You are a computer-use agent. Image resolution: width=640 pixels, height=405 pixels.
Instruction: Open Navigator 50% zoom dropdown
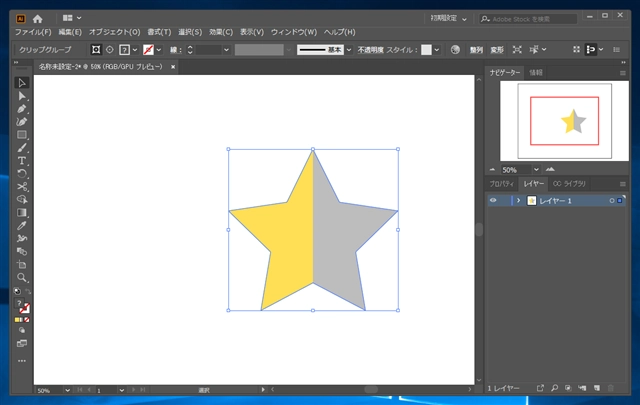(536, 169)
